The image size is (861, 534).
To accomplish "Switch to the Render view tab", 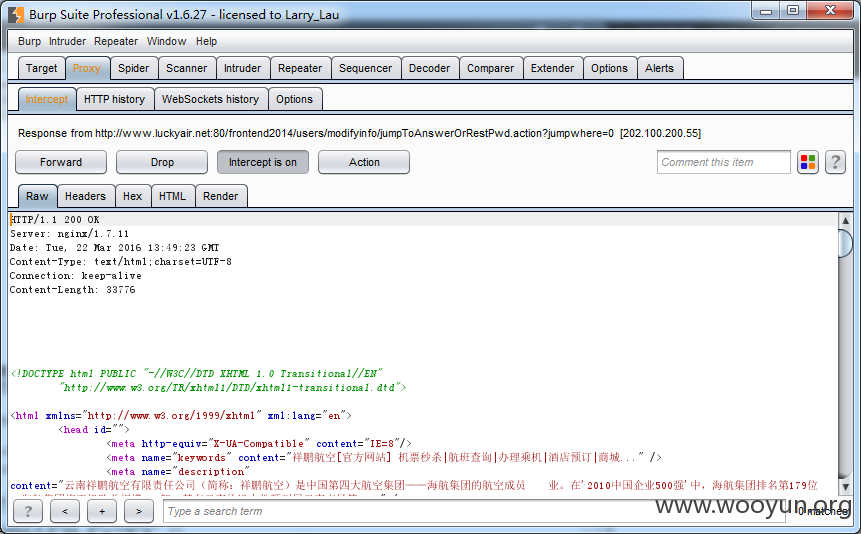I will pos(221,196).
